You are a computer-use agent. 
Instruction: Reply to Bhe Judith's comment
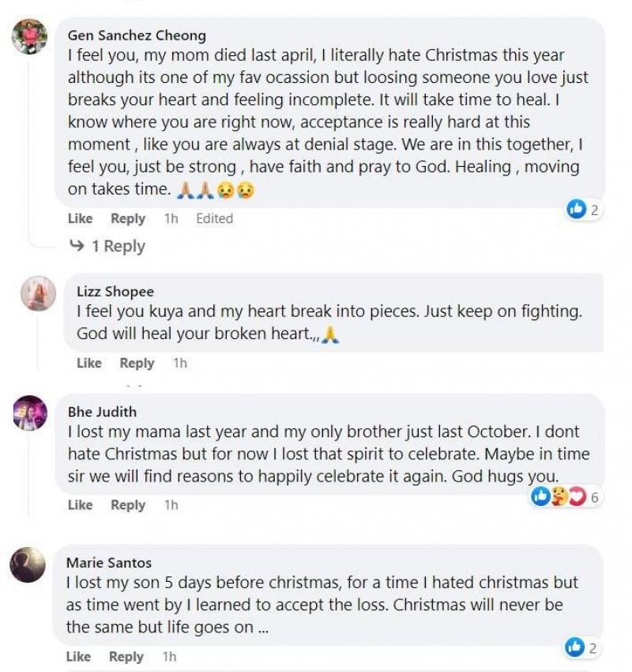tap(128, 505)
